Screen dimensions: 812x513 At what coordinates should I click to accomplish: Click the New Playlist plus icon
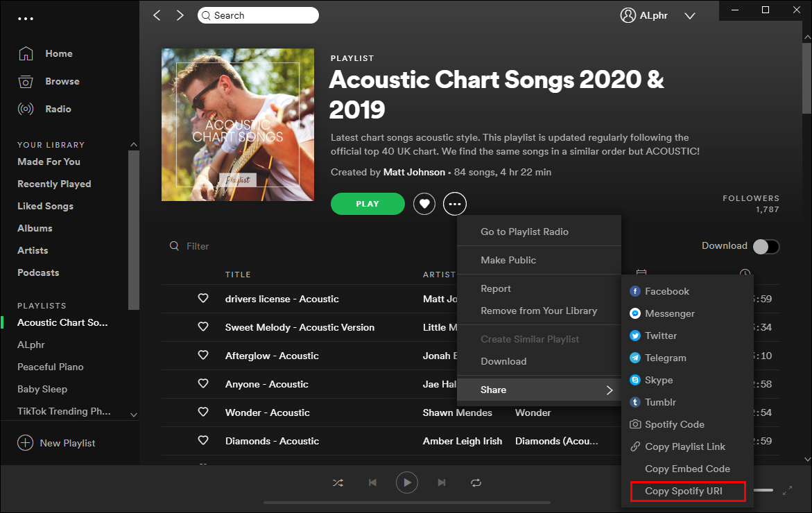click(26, 443)
